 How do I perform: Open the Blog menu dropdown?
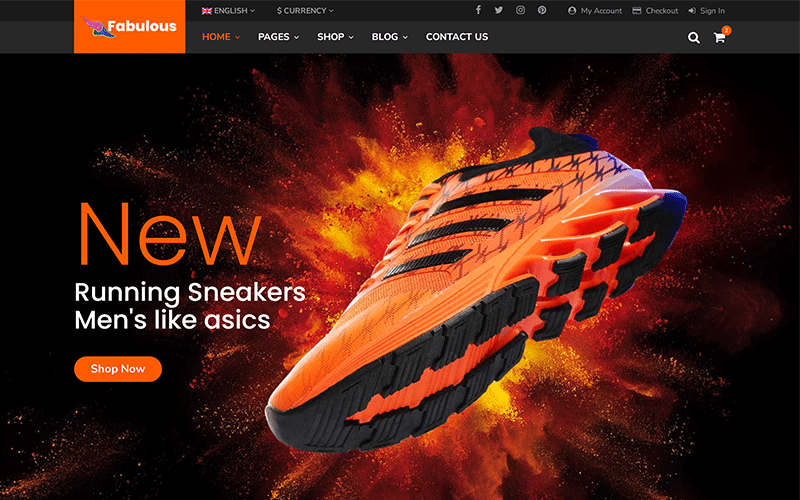(x=389, y=37)
